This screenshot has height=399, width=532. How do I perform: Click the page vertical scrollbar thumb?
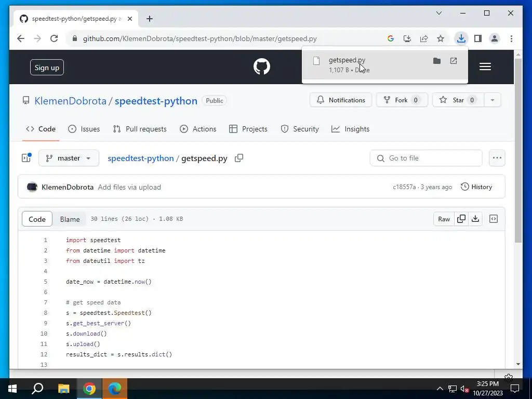(x=518, y=151)
